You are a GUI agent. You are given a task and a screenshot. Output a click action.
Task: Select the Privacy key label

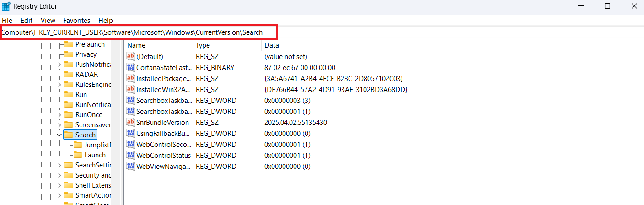[x=86, y=54]
